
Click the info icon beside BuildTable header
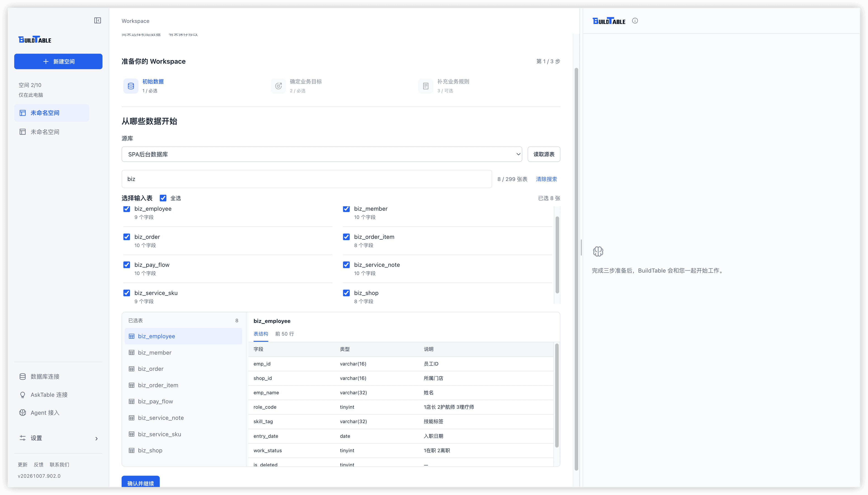(635, 21)
